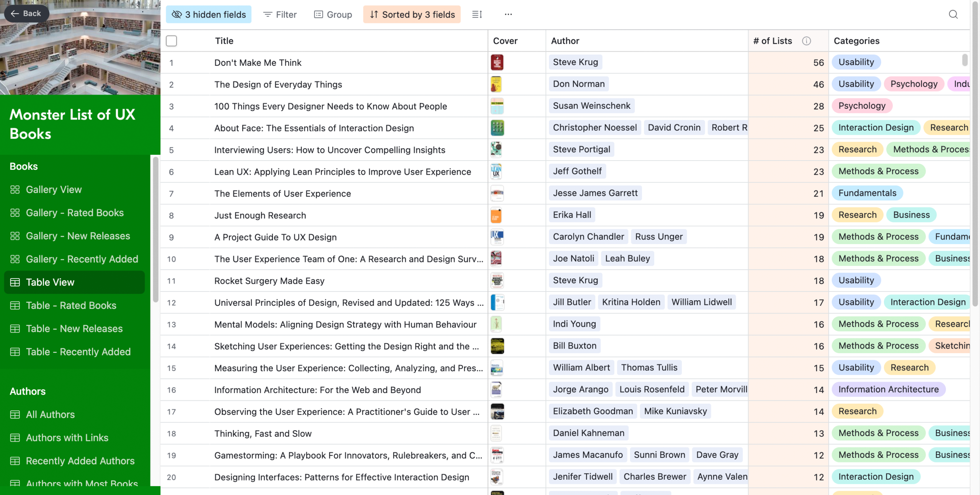Click the Just Enough Research orange cover

496,215
